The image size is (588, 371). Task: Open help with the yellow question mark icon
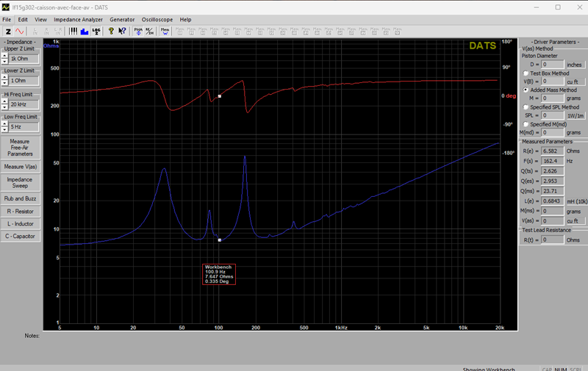coord(111,32)
